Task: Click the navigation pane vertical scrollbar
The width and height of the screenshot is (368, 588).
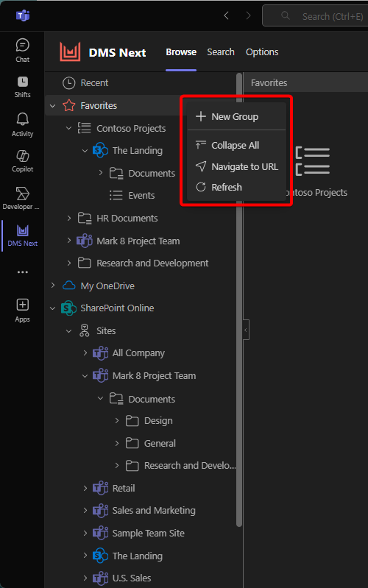Action: click(x=239, y=300)
